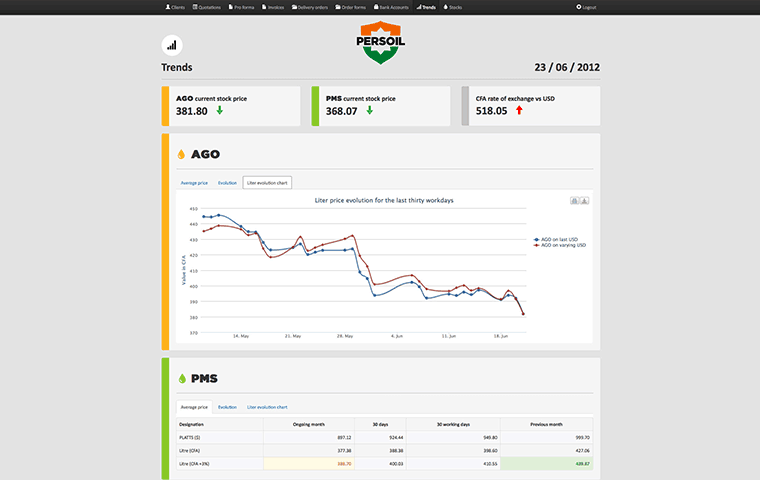This screenshot has height=480, width=760.
Task: Click the 'Previous month' column header
Action: coord(546,424)
